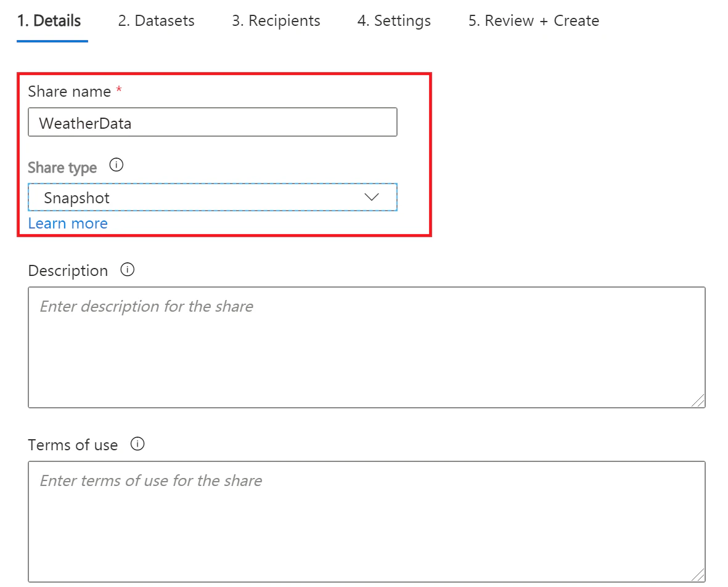Click the Share type label text
Image resolution: width=728 pixels, height=587 pixels.
[x=62, y=168]
